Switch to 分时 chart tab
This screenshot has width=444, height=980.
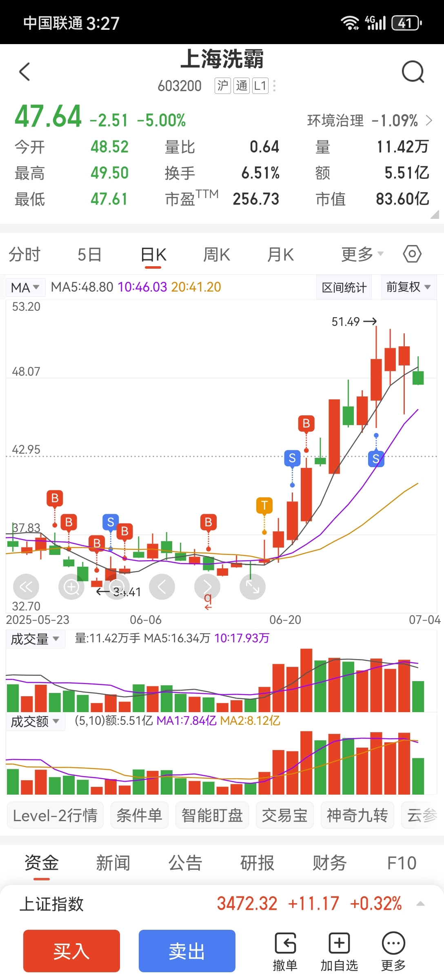tap(24, 254)
